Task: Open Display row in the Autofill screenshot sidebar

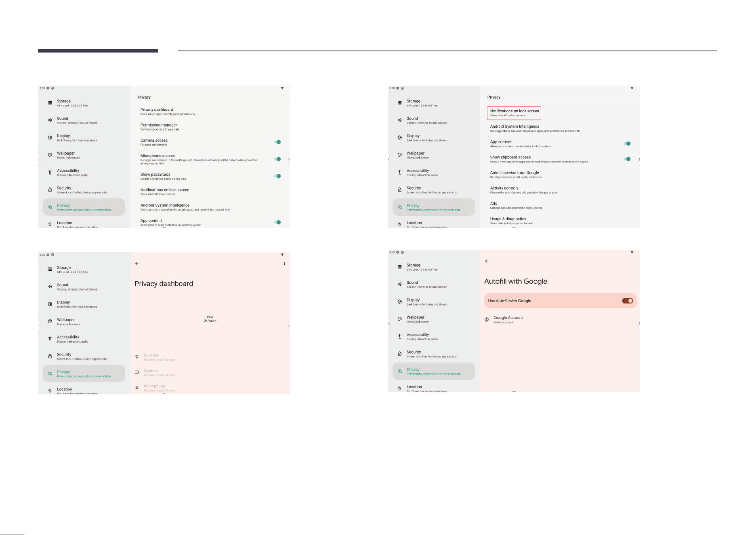Action: click(434, 302)
